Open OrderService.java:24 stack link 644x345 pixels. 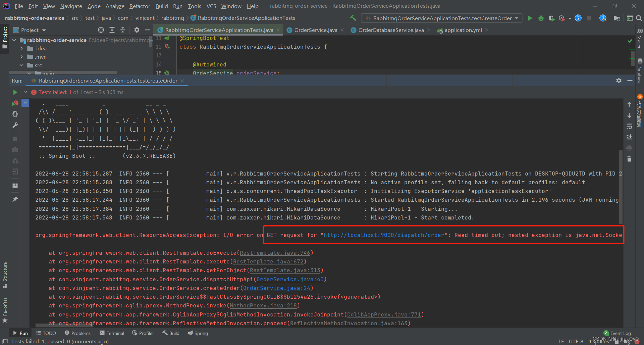(277, 288)
